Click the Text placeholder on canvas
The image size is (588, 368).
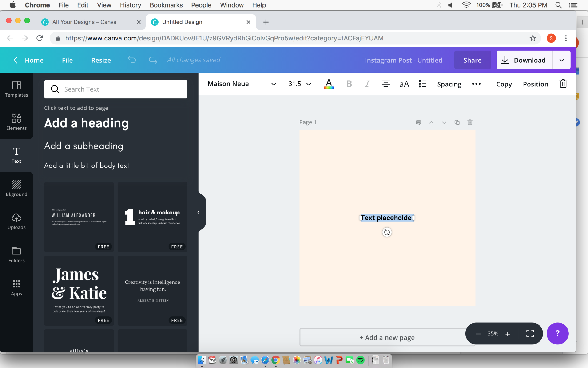click(x=387, y=218)
